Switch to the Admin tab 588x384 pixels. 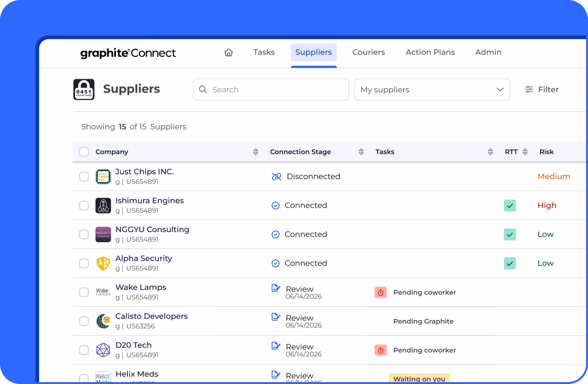point(488,53)
